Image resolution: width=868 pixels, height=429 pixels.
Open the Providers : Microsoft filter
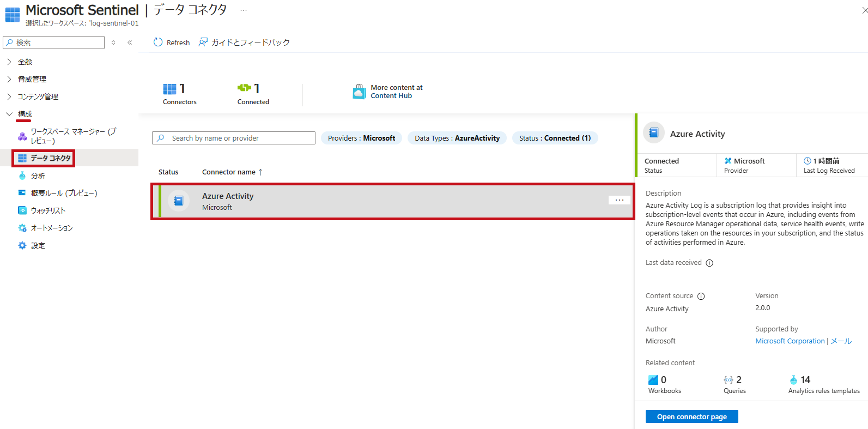[361, 138]
